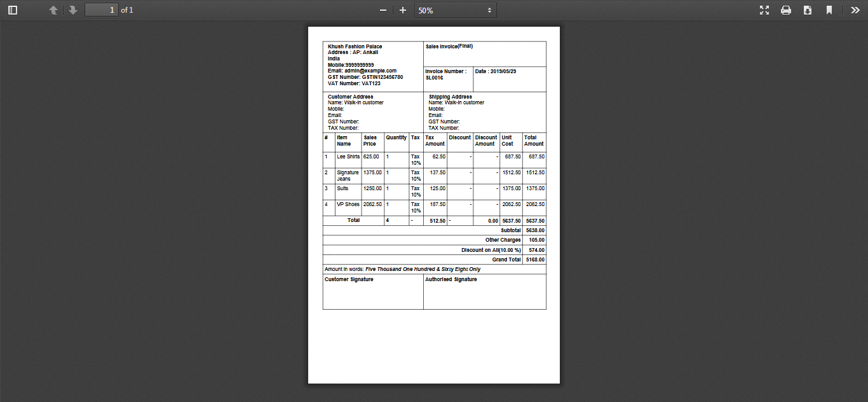
Task: Switch to presentation mode
Action: pos(764,10)
